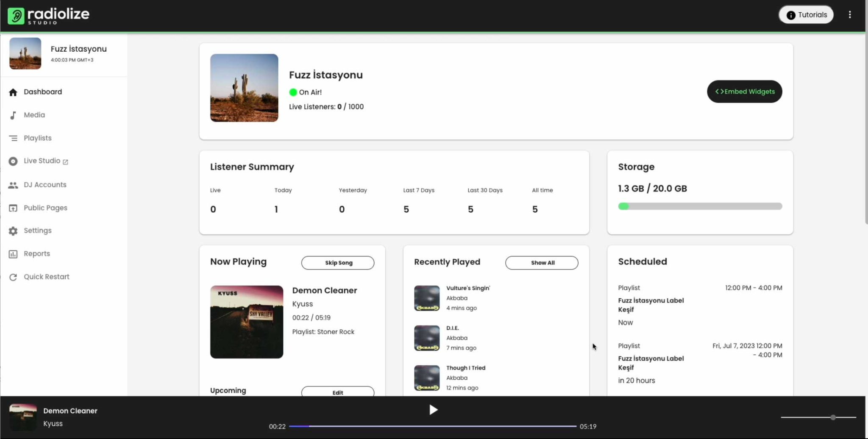This screenshot has height=439, width=868.
Task: Click the Embed Widgets button
Action: (744, 92)
